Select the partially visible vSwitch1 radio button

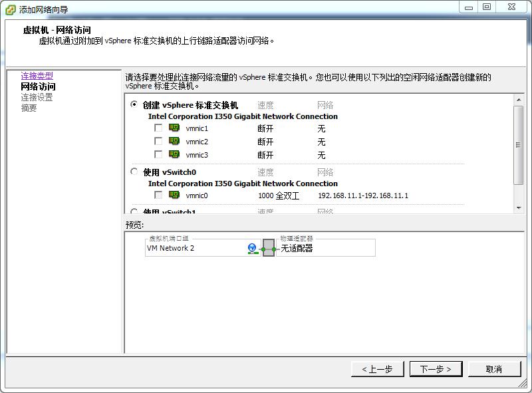pos(134,211)
